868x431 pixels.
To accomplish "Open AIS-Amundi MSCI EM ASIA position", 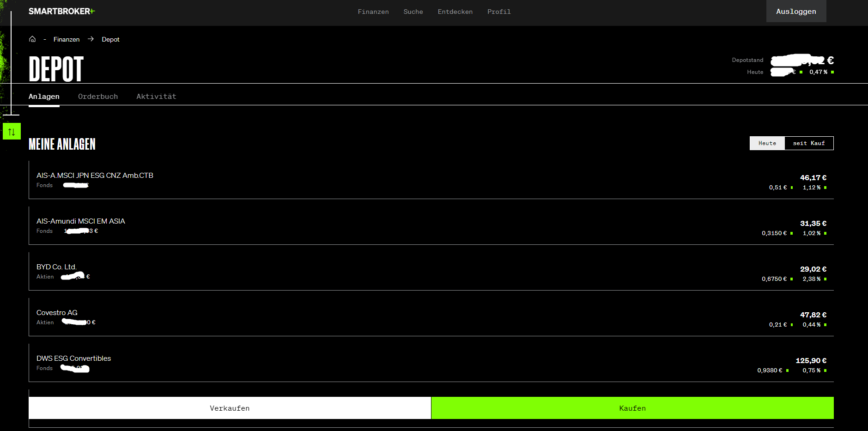I will click(431, 225).
